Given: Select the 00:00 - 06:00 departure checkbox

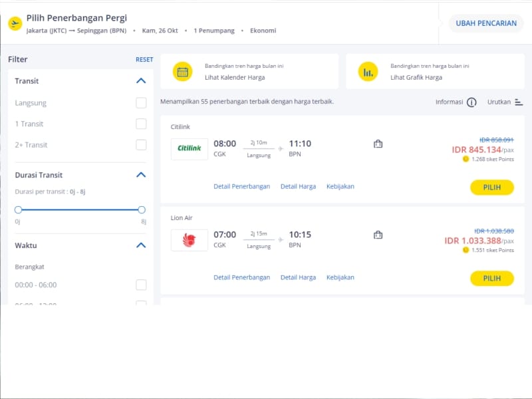Looking at the screenshot, I should (141, 285).
